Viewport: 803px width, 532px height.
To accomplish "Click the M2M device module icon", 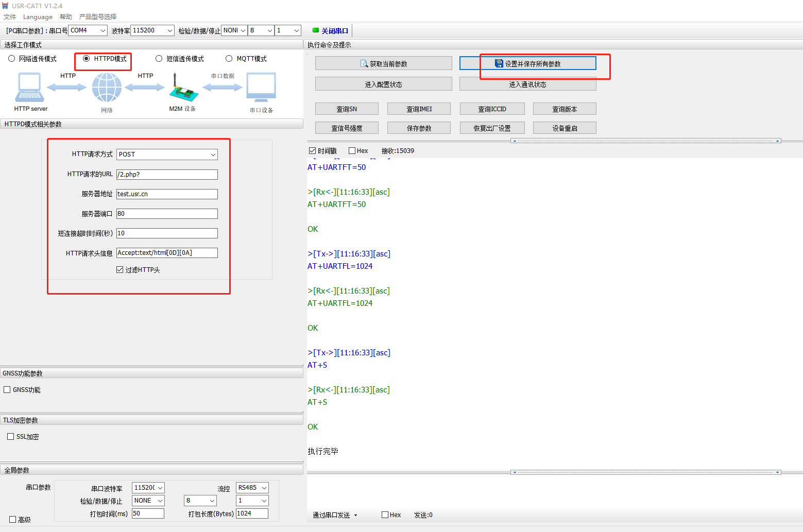I will (x=183, y=89).
